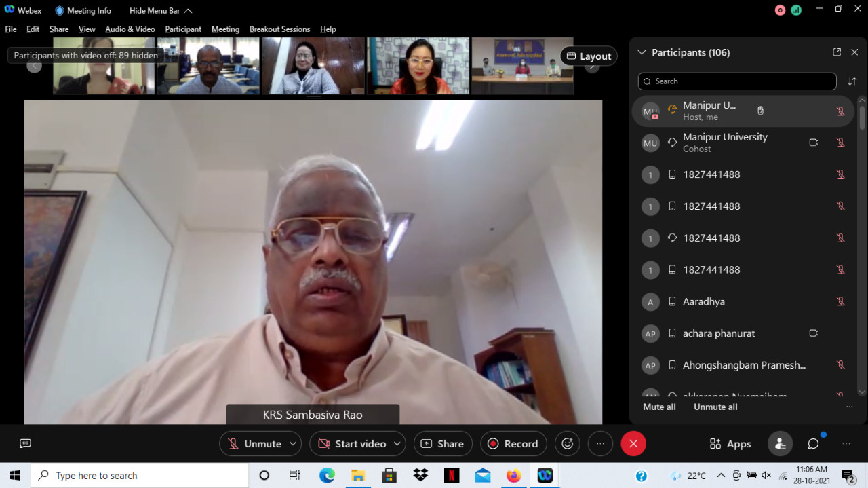Click the Meeting Info label
This screenshot has height=488, width=868.
90,11
